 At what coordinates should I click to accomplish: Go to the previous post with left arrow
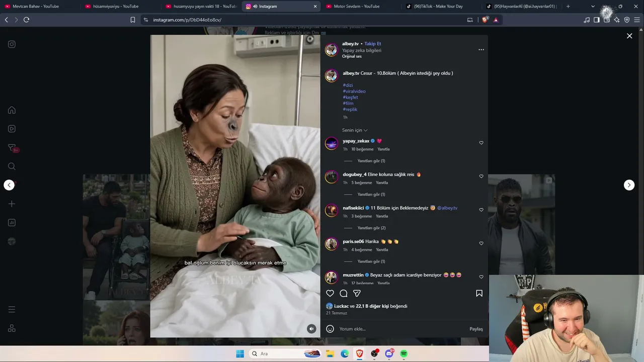(9, 185)
